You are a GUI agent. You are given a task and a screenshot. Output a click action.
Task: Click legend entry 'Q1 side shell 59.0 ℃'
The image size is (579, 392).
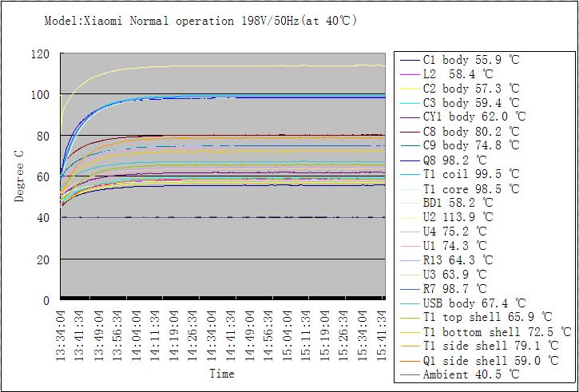tap(479, 361)
